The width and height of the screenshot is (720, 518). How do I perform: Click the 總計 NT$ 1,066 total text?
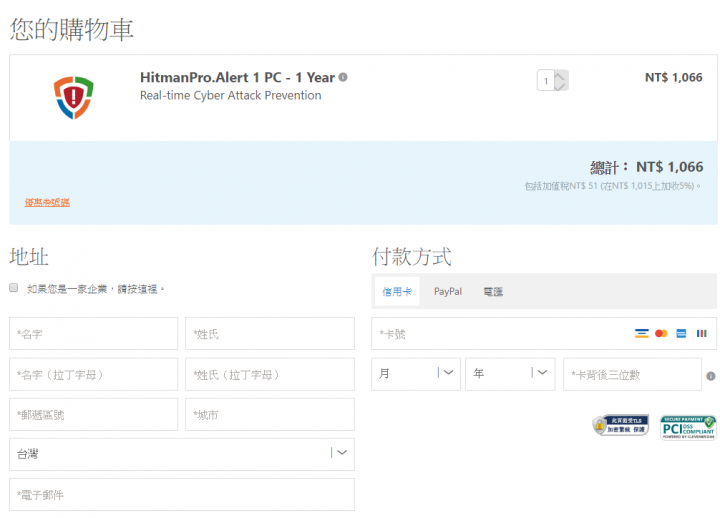click(x=646, y=167)
